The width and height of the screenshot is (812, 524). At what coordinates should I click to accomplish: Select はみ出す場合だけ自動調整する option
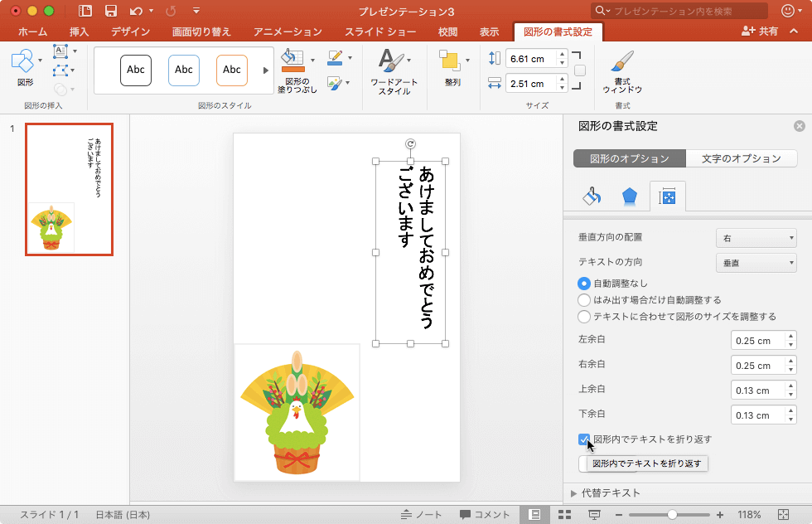(585, 300)
